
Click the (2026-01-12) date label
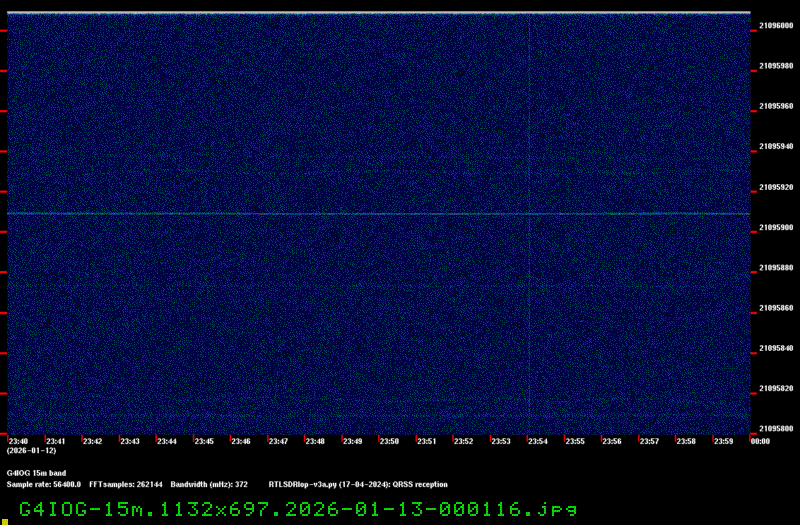coord(24,451)
